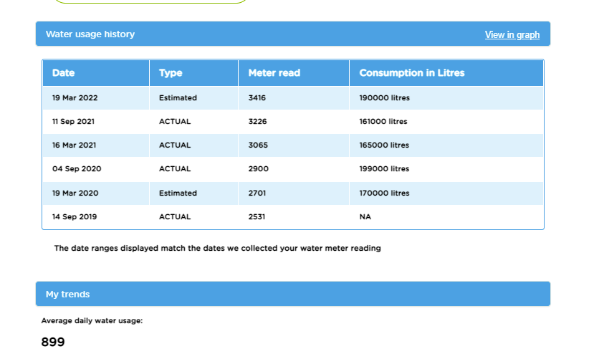
Task: Click the 199000 litres consumption cell
Action: [x=384, y=169]
